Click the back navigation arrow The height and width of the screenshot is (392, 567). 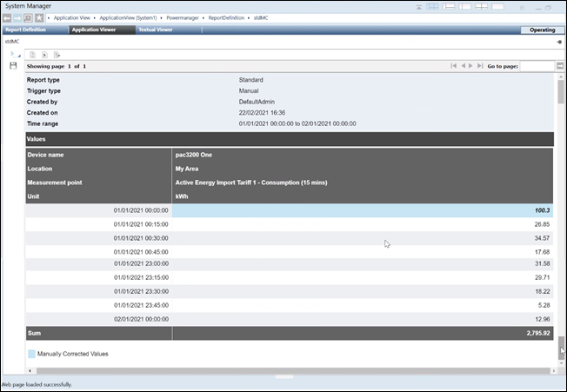coord(7,17)
